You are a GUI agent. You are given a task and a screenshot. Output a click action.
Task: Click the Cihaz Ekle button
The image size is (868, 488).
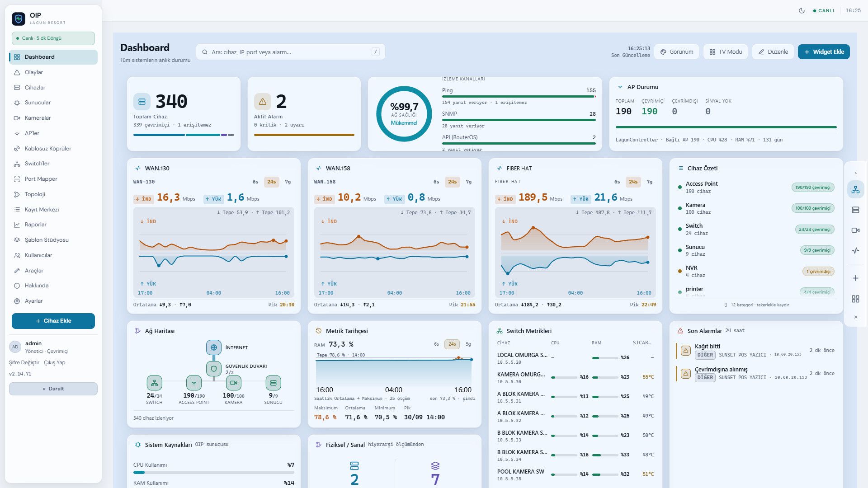53,321
